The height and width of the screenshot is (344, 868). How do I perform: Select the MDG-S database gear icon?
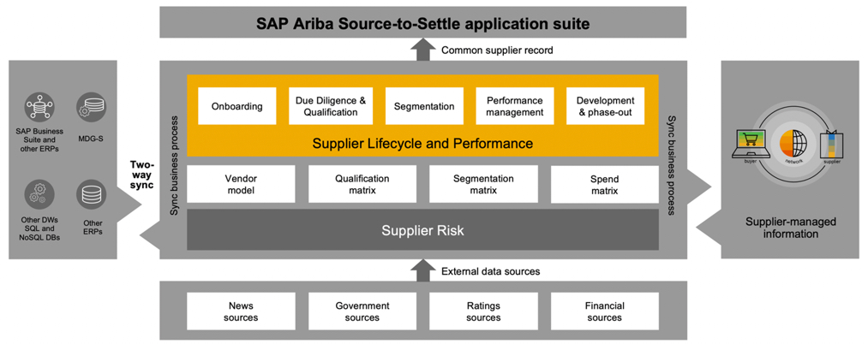91,108
